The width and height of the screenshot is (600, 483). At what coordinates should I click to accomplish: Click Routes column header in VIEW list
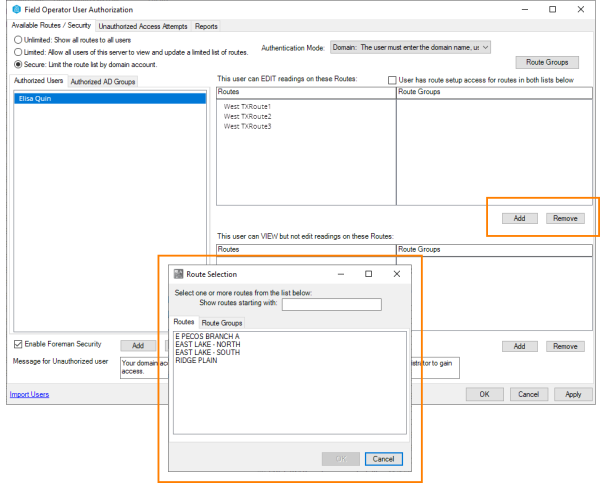tap(306, 250)
